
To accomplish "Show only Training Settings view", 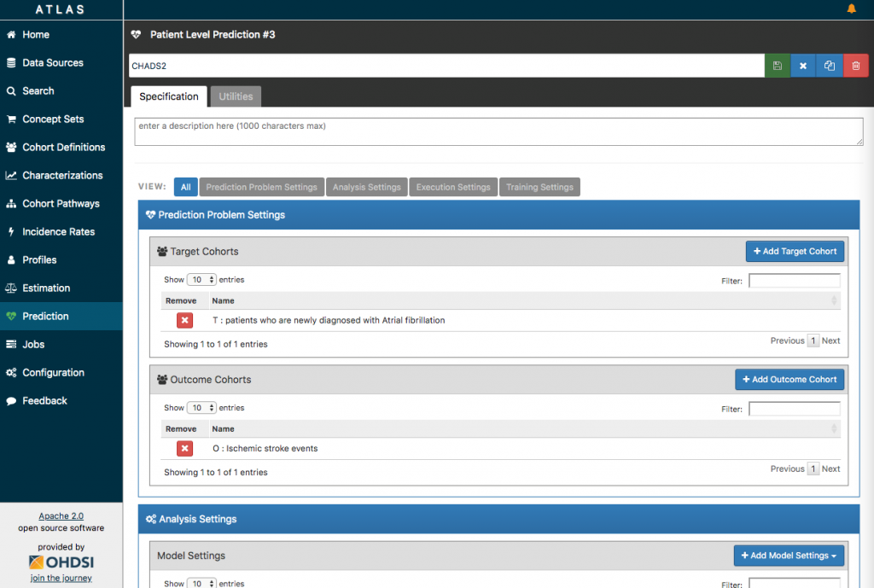I will click(x=539, y=187).
